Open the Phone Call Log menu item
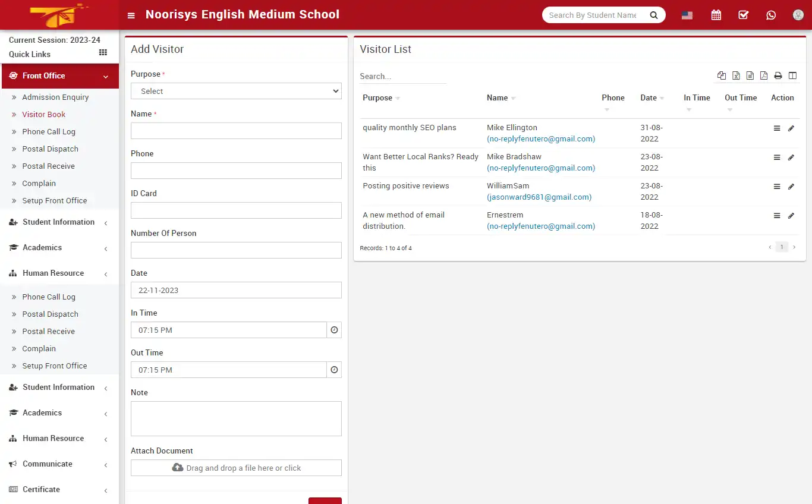Image resolution: width=812 pixels, height=504 pixels. pos(49,131)
